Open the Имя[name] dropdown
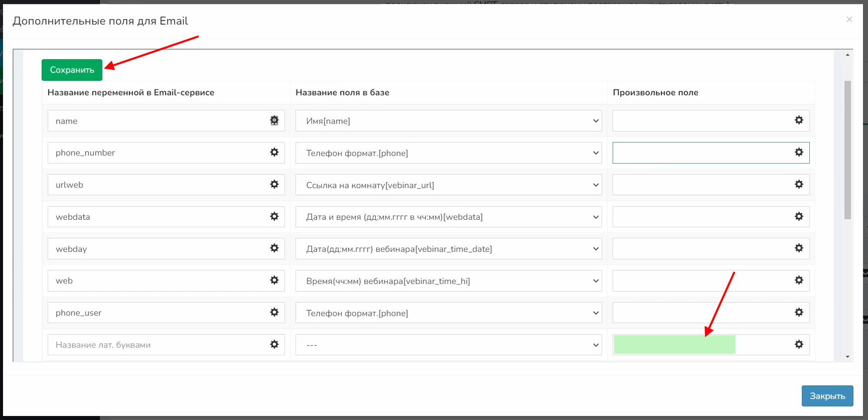The width and height of the screenshot is (868, 420). tap(448, 121)
